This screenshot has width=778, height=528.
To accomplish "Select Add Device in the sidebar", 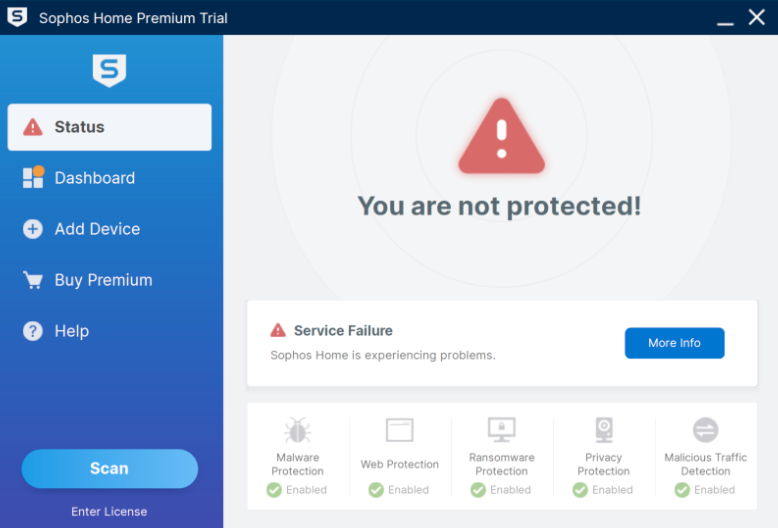I will 97,229.
